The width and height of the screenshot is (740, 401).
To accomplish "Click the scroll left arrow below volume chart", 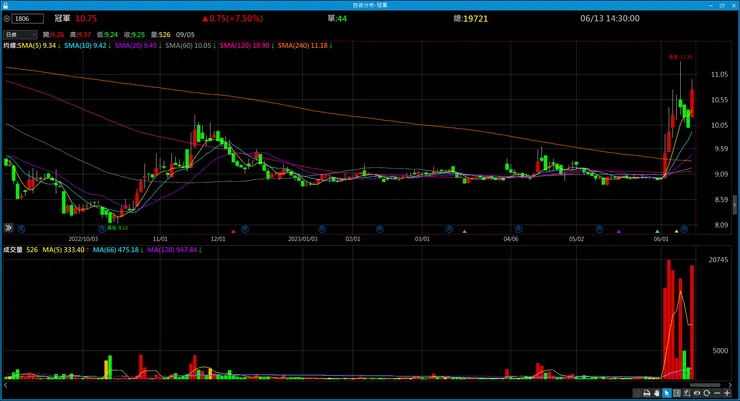I will tap(6, 385).
